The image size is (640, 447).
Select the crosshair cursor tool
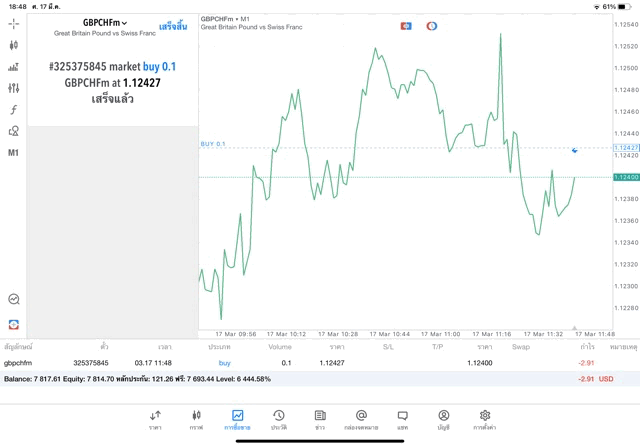point(13,24)
